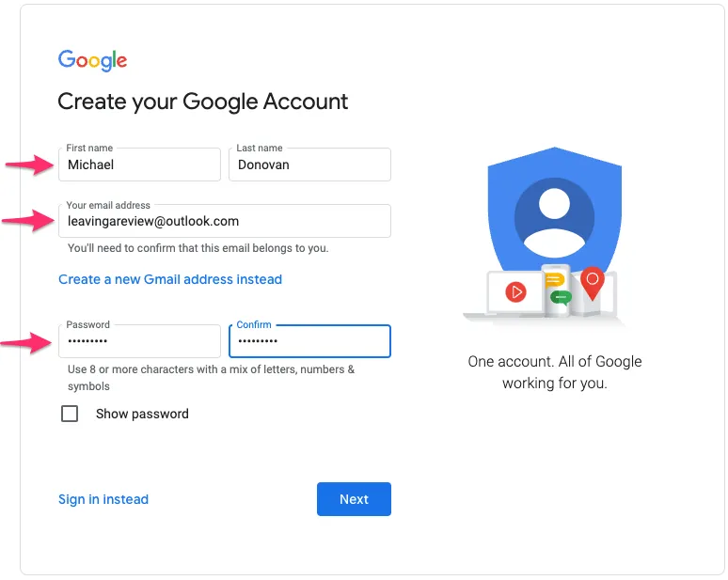Click the red map pin icon
728x580 pixels.
[x=592, y=283]
